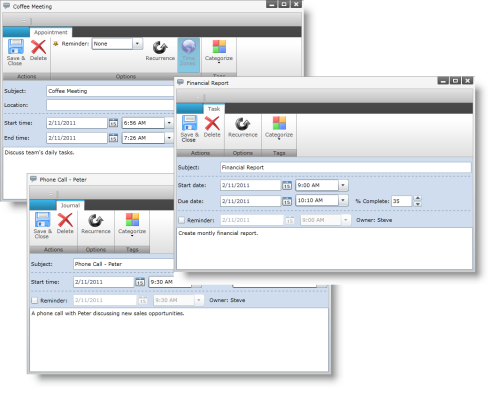Expand the 10:10 AM due time dropdown
This screenshot has height=394, width=500.
click(x=343, y=200)
